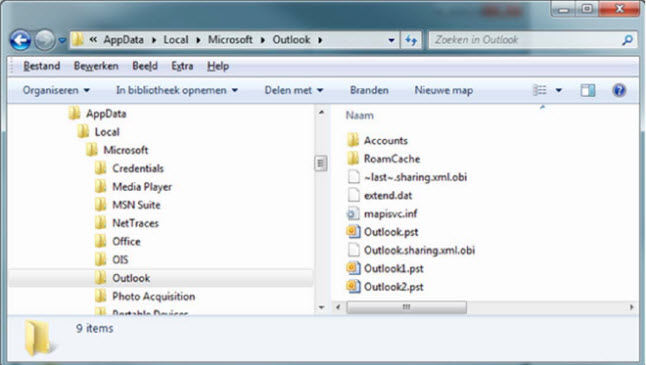Screen dimensions: 646x365
Task: Select the RoamCache folder icon
Action: [x=353, y=158]
